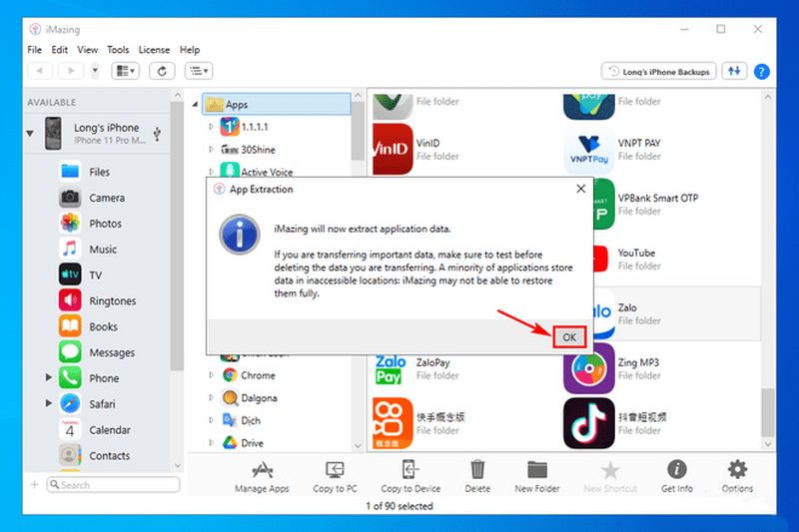Open Music in the sidebar

pyautogui.click(x=103, y=250)
